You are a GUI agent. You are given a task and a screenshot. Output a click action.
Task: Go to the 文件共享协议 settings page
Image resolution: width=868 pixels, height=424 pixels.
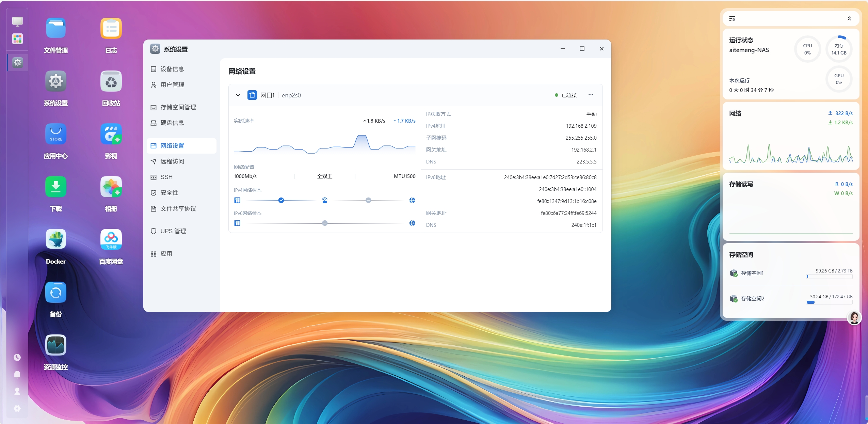178,209
